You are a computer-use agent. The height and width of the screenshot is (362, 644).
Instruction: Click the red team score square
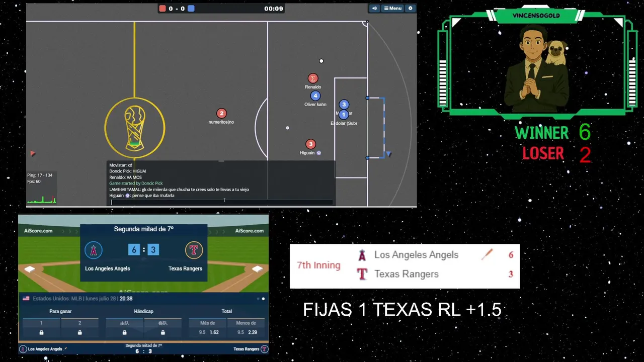click(163, 9)
